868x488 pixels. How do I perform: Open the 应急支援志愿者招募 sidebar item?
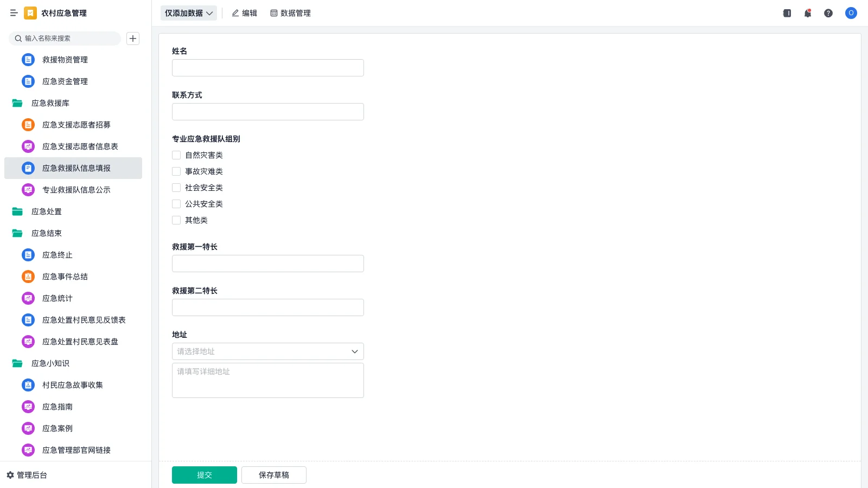[x=73, y=125]
